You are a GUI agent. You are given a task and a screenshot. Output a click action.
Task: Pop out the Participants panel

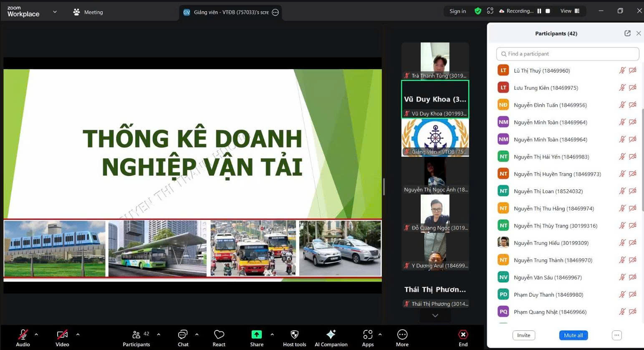click(627, 33)
